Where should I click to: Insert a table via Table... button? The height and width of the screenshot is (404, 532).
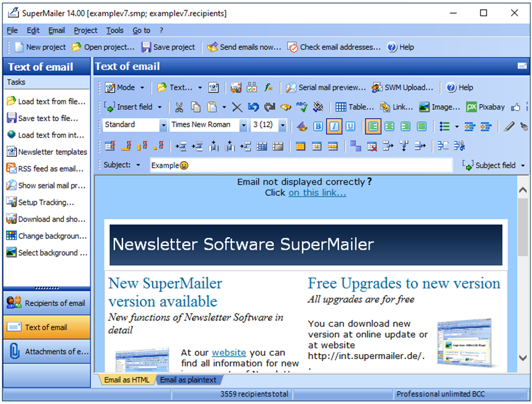pos(354,107)
